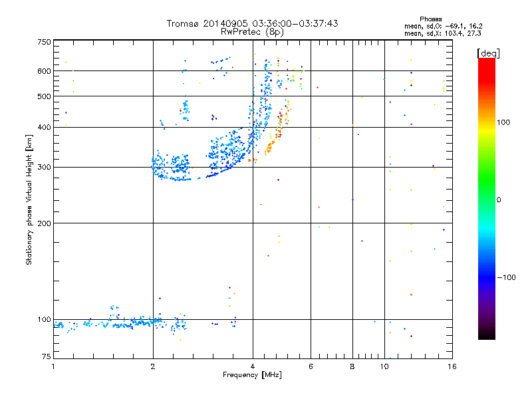Click the RwPretec (8p) subtitle
The image size is (532, 399).
[252, 31]
